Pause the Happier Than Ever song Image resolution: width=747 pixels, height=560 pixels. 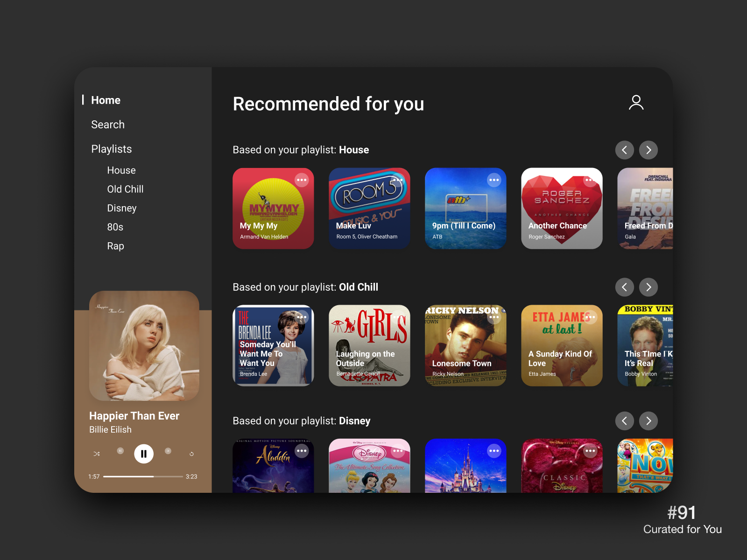click(x=144, y=454)
